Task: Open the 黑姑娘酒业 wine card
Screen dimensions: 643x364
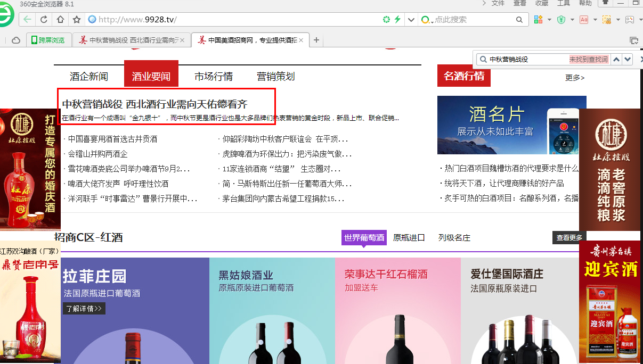Action: click(x=272, y=311)
